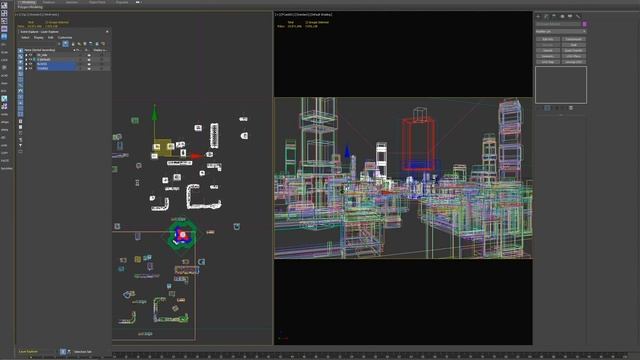Screen dimensions: 640x360
Task: Switch to the Freeform ribbon tab
Action: click(x=49, y=2)
